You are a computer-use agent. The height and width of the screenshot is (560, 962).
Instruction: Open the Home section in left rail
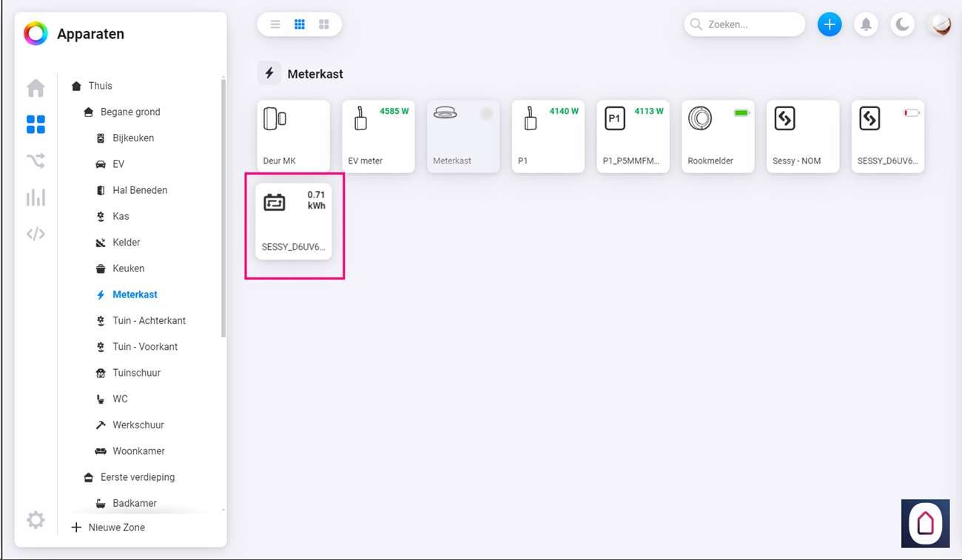tap(36, 88)
